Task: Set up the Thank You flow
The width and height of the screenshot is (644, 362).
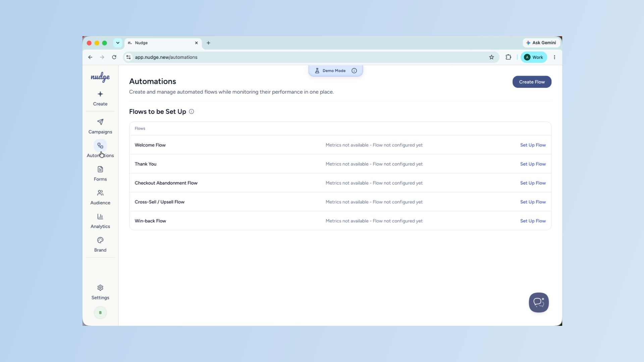Action: pyautogui.click(x=533, y=164)
